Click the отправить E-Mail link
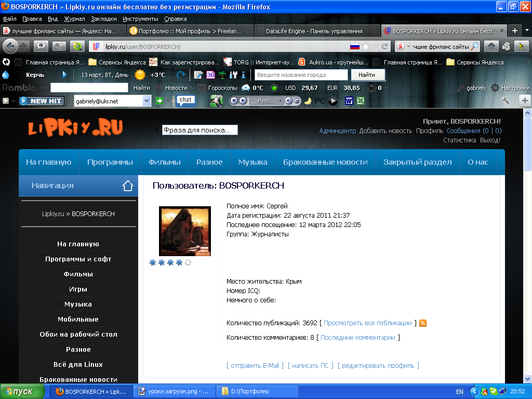Viewport: 532px width, 399px height. (255, 366)
